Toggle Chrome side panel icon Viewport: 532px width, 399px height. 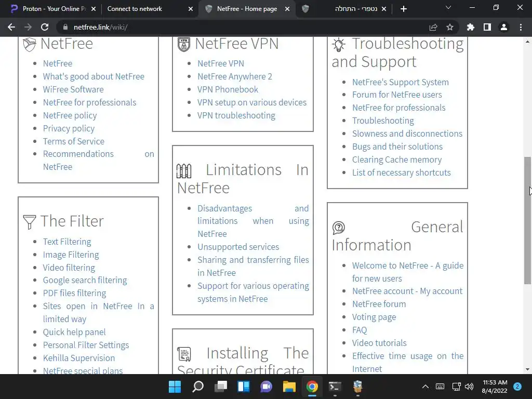tap(487, 27)
